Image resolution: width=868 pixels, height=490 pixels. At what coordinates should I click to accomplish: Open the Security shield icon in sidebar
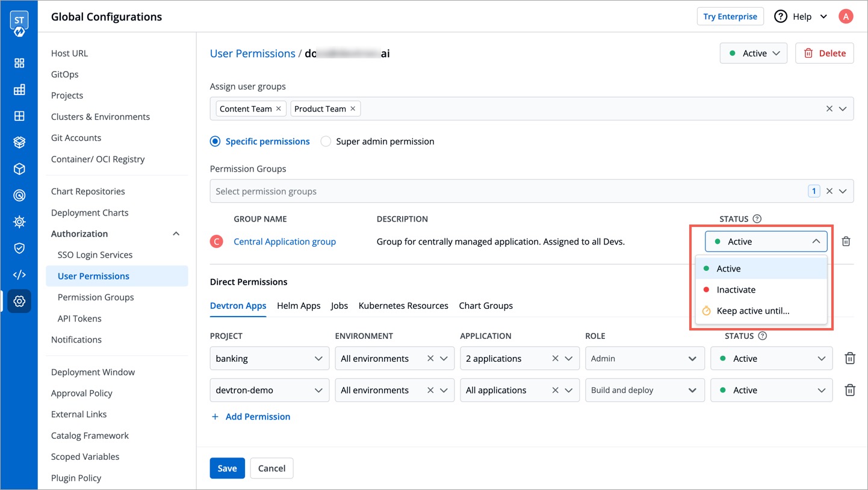(x=19, y=248)
